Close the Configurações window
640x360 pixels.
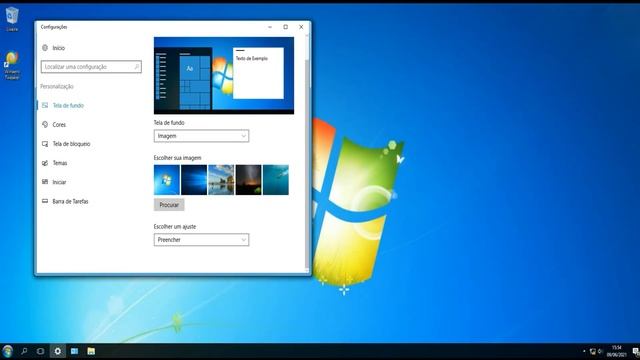click(301, 27)
